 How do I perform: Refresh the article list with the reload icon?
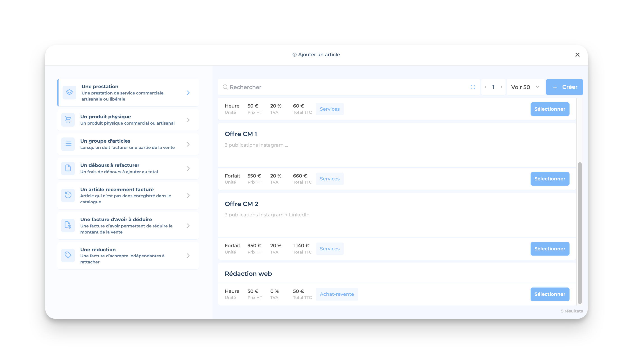click(x=473, y=87)
